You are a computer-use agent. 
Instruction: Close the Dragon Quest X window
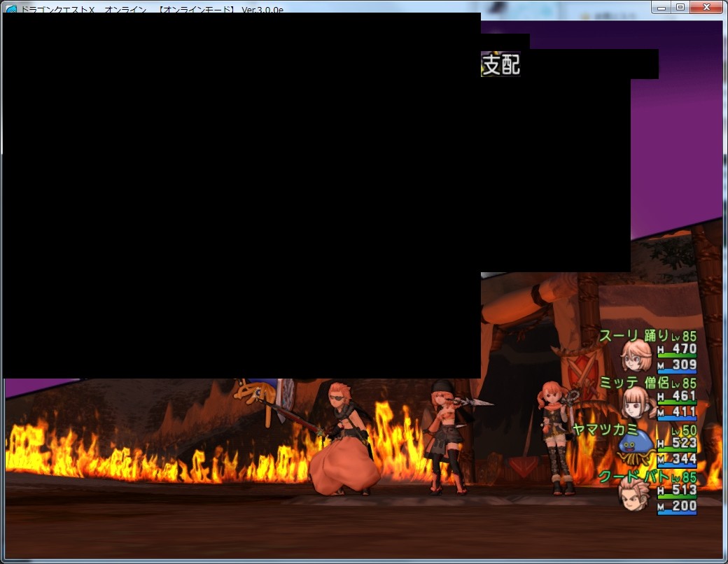pyautogui.click(x=706, y=8)
